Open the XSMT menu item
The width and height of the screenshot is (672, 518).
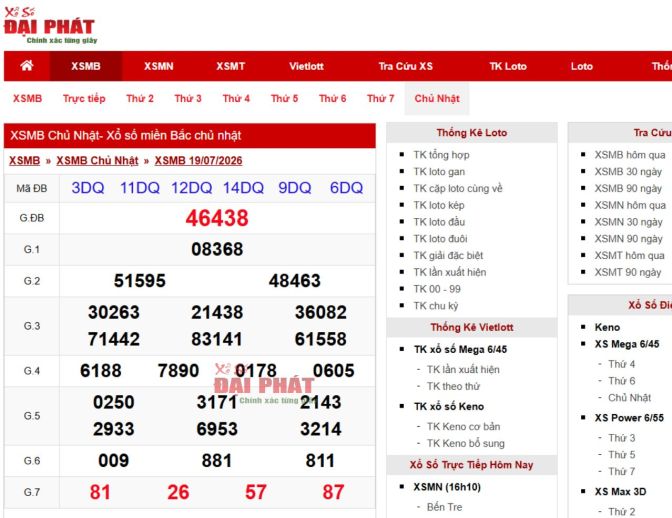coord(231,66)
